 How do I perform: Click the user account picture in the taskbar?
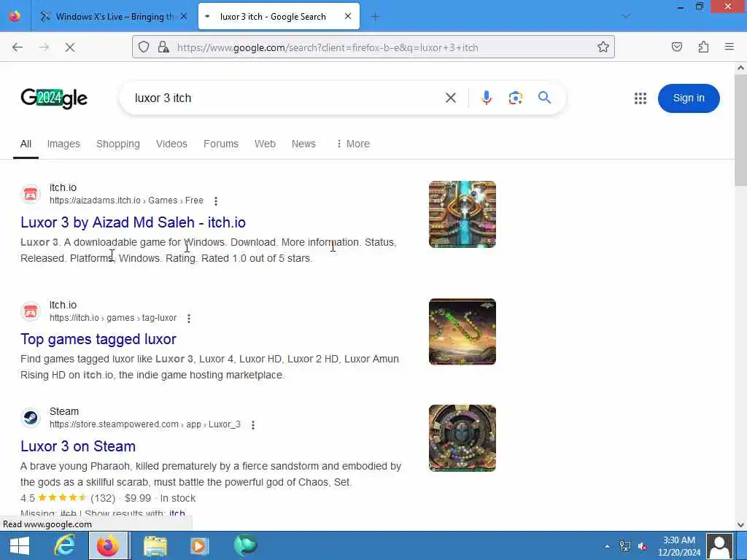point(719,545)
